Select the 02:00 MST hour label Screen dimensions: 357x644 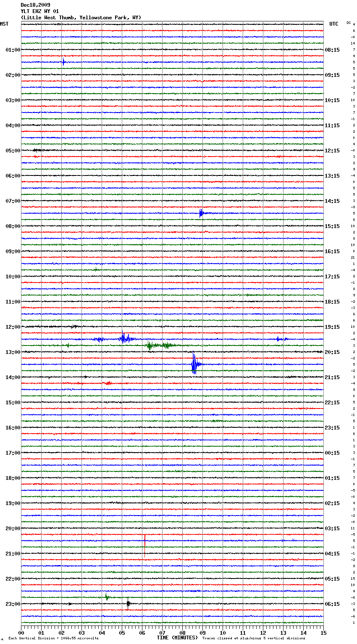tap(13, 75)
